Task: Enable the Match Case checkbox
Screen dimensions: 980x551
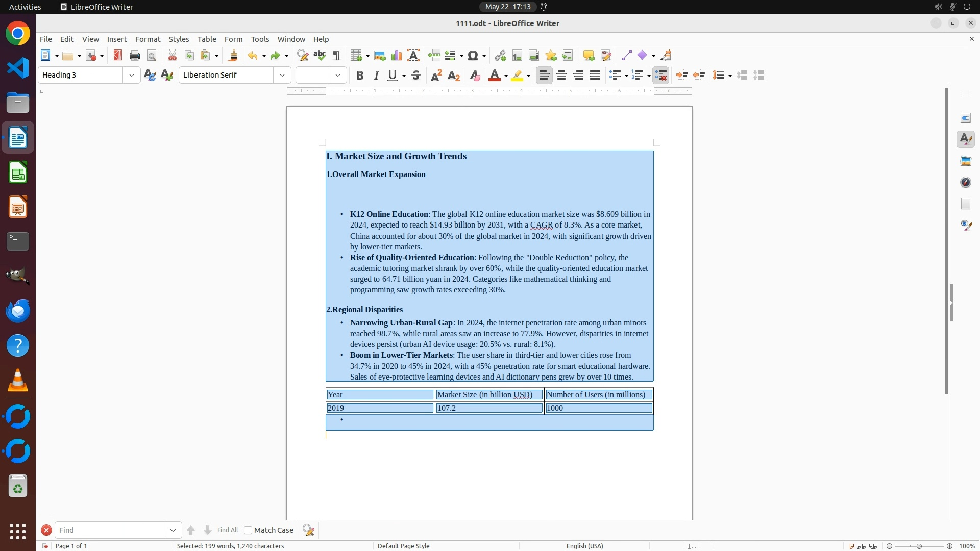Action: [x=248, y=530]
